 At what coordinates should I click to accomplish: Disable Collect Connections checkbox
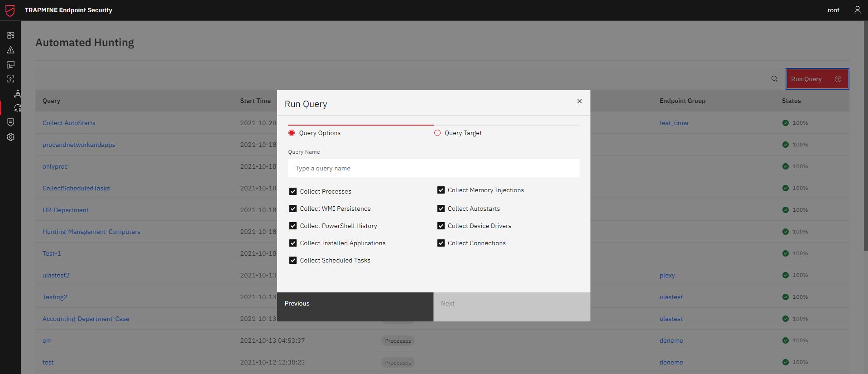tap(441, 243)
